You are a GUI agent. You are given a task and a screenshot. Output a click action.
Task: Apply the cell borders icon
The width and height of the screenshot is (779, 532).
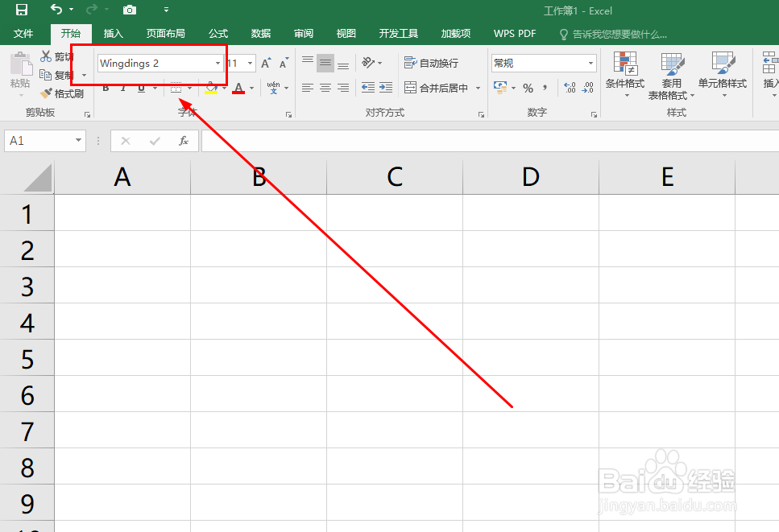176,89
